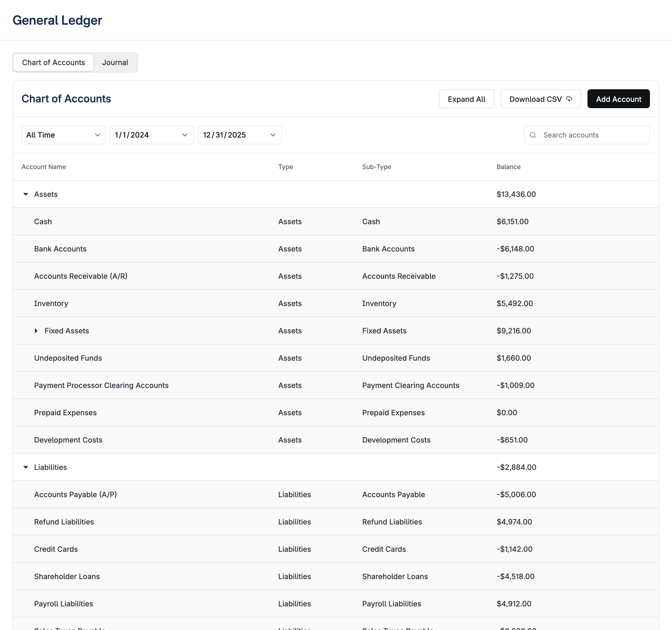The height and width of the screenshot is (630, 672).
Task: Click Refund Liabilities balance $4,974.00
Action: pyautogui.click(x=514, y=522)
